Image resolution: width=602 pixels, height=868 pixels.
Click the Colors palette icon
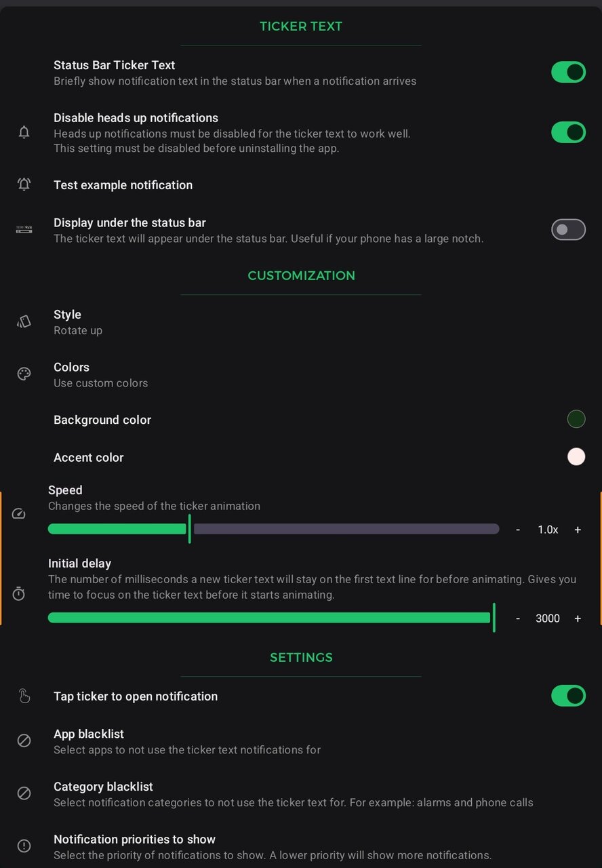tap(24, 374)
